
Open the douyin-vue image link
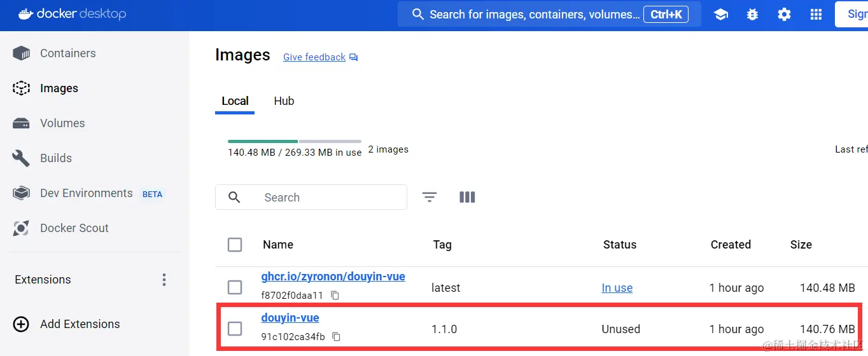(290, 318)
